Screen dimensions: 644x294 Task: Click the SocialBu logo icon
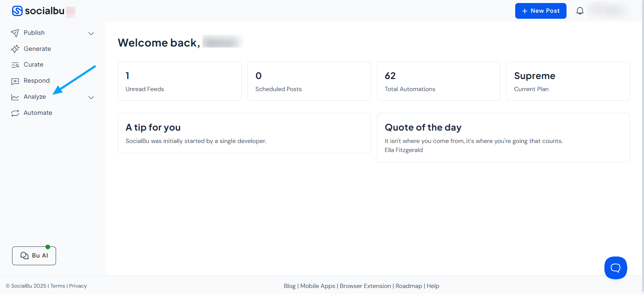coord(17,11)
